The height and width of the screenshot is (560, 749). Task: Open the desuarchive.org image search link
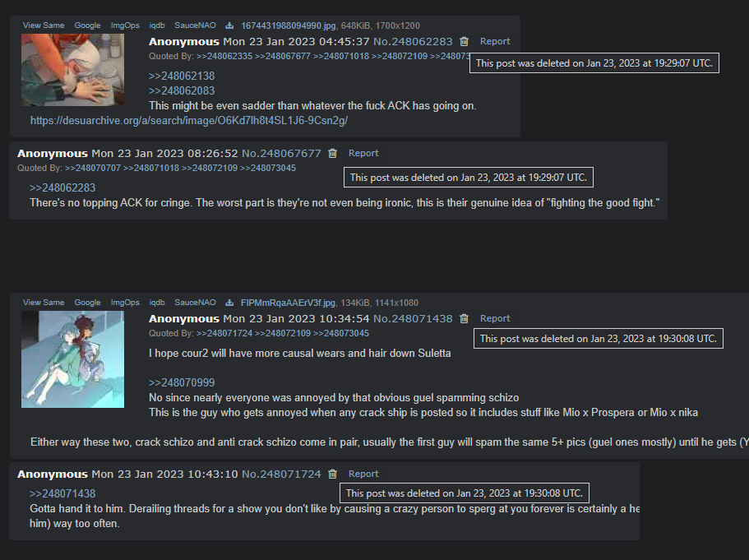point(188,120)
